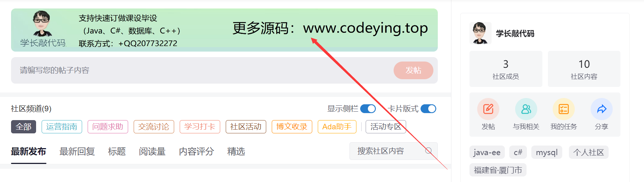
Task: Select the Ada助手 channel tag
Action: pos(337,127)
